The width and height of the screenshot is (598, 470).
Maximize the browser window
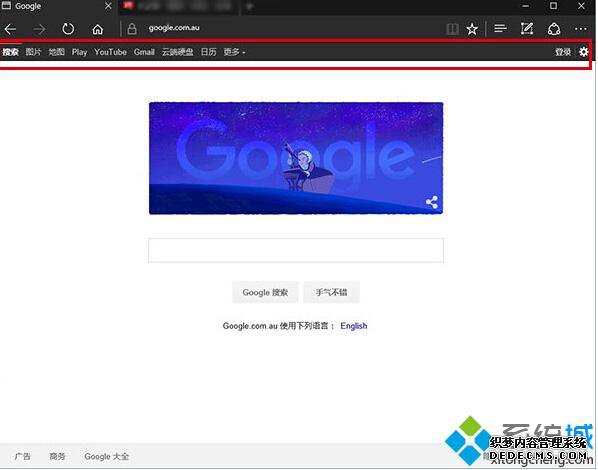[553, 6]
